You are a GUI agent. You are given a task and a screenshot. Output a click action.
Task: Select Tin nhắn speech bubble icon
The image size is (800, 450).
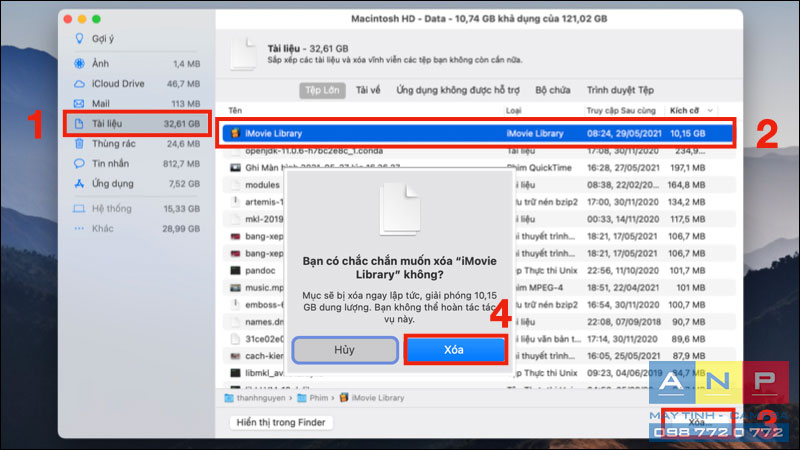79,163
